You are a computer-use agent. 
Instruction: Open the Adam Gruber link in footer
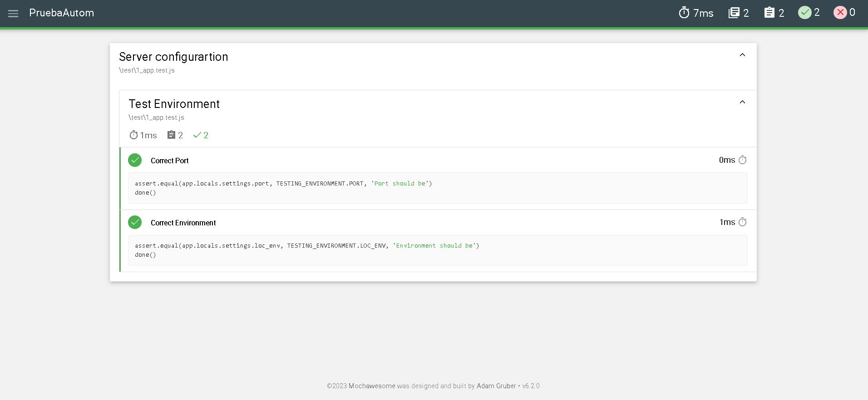coord(496,386)
